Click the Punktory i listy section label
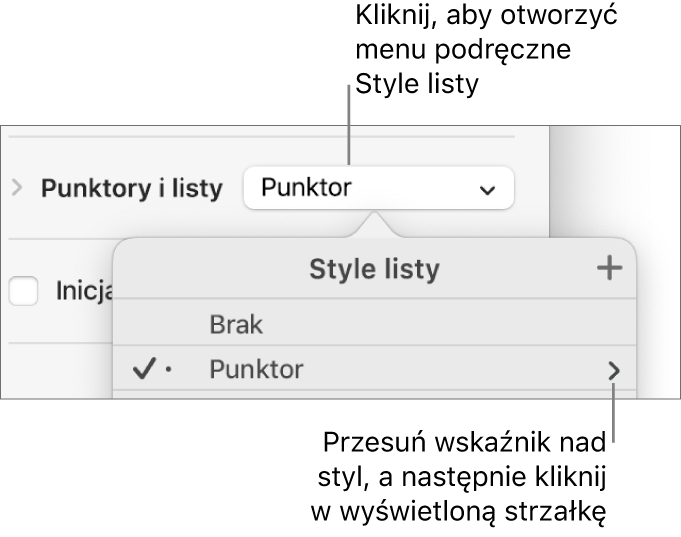This screenshot has height=537, width=681. [x=131, y=189]
